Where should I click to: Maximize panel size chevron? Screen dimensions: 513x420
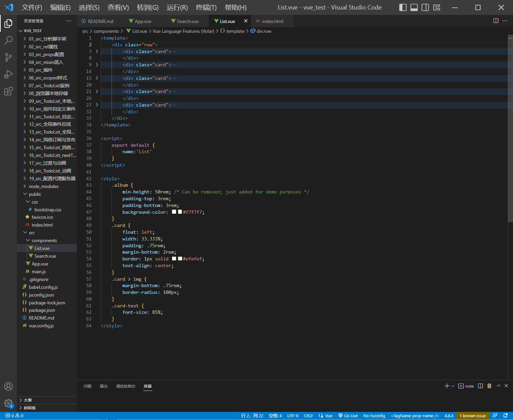[x=498, y=386]
